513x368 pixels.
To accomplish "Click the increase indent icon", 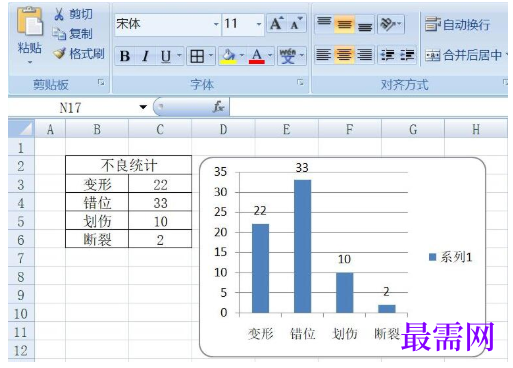I will tap(407, 55).
